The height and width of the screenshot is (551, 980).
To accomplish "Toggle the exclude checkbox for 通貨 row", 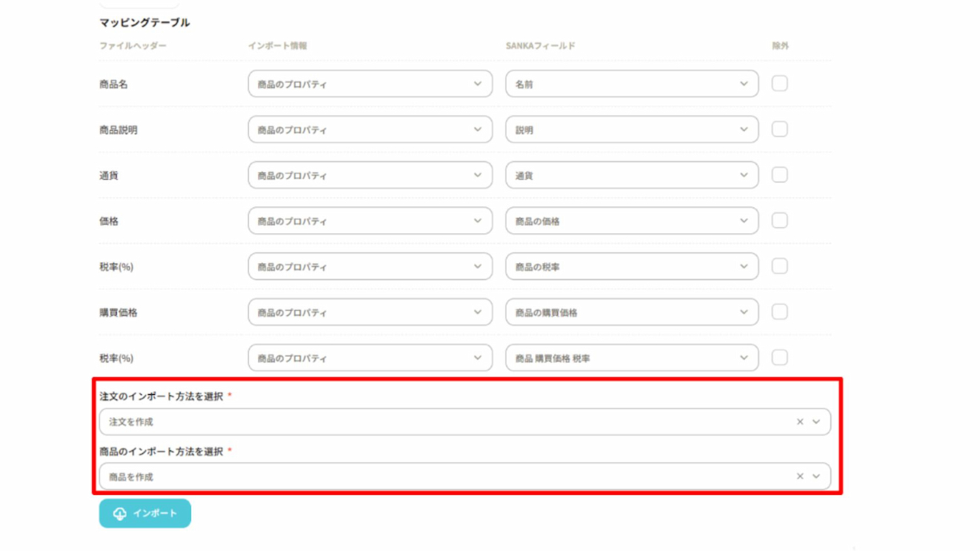I will click(x=779, y=175).
